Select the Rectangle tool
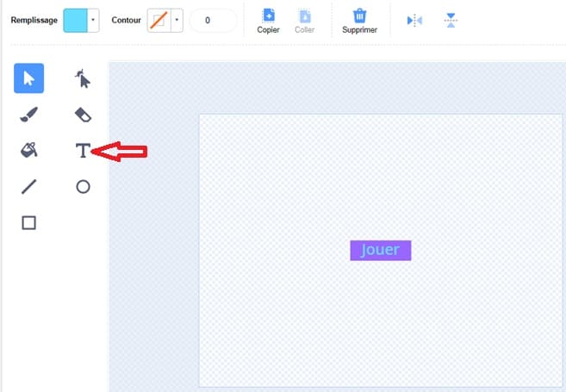The image size is (566, 392). pyautogui.click(x=29, y=223)
